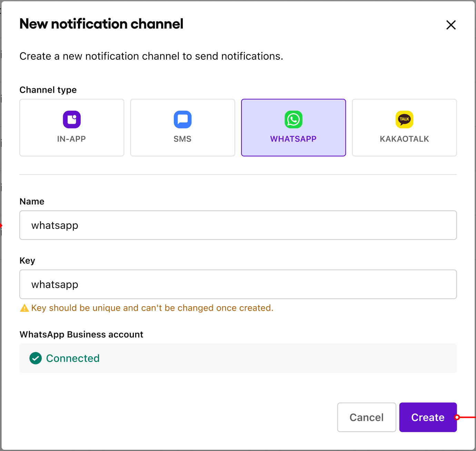Click the IN-APP purple notification icon
This screenshot has height=451, width=476.
pos(71,119)
